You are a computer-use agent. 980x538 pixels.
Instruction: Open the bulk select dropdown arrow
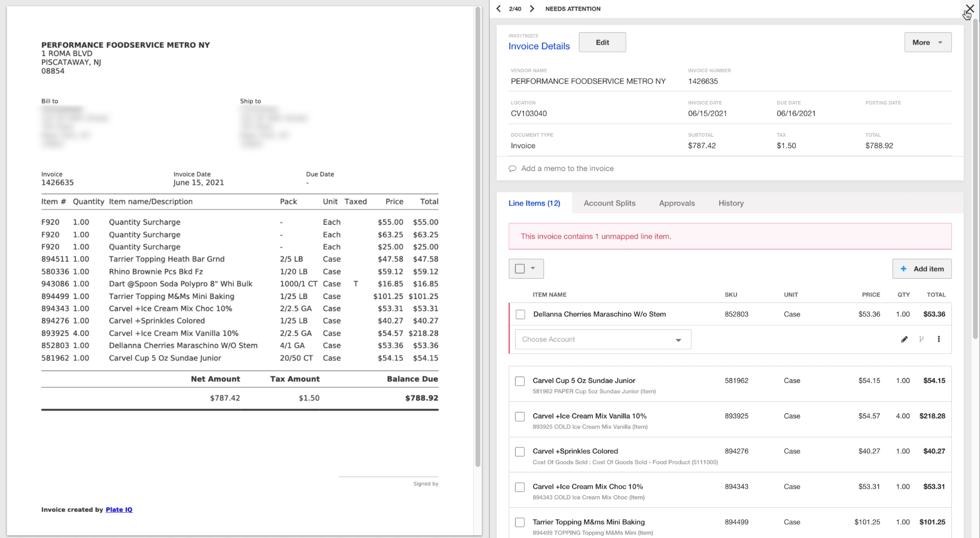tap(533, 268)
